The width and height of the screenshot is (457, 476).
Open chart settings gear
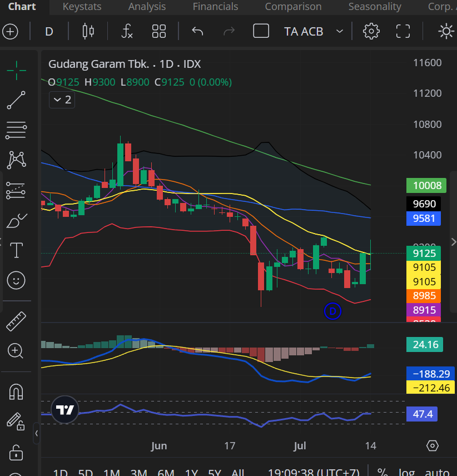(371, 31)
